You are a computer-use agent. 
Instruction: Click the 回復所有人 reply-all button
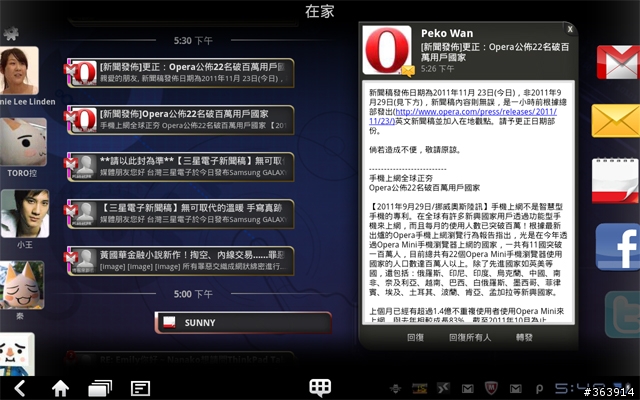[x=470, y=338]
